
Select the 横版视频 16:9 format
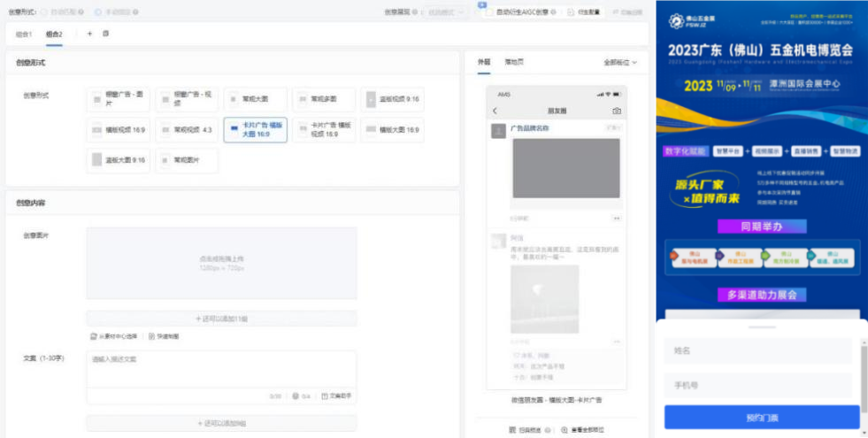[119, 129]
